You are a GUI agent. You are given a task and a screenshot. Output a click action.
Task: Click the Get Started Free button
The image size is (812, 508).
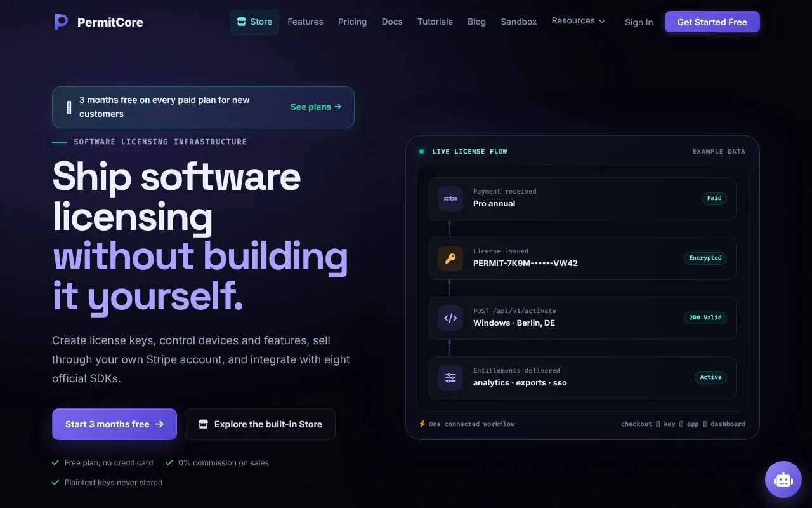[x=712, y=22]
